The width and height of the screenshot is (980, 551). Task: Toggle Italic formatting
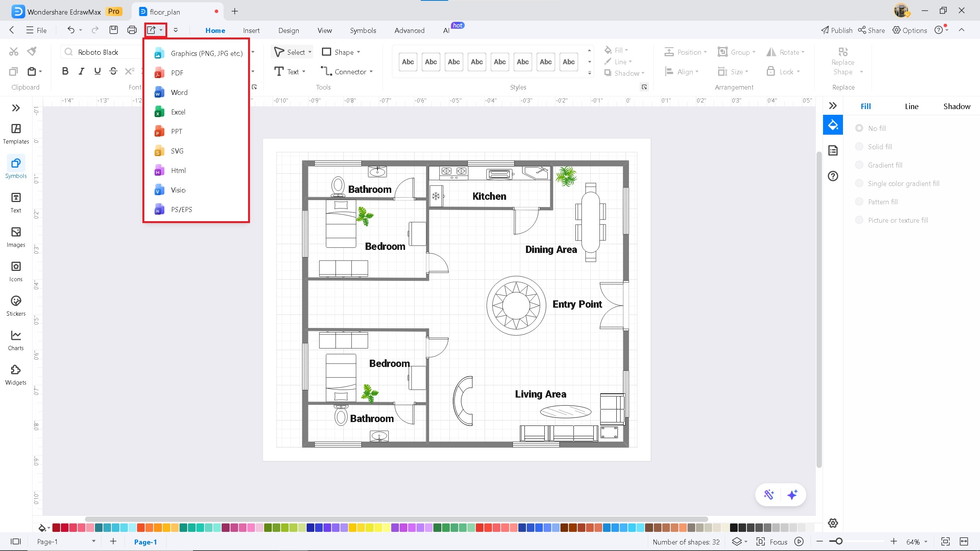[82, 71]
